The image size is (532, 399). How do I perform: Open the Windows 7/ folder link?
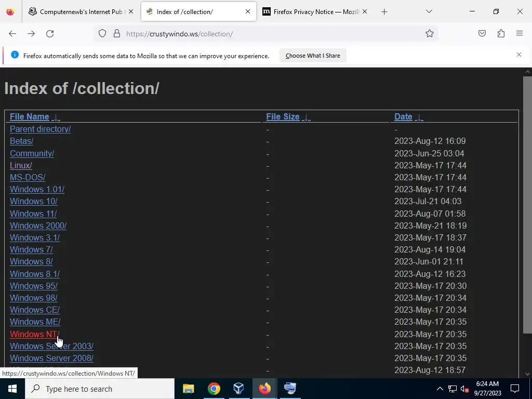[31, 249]
